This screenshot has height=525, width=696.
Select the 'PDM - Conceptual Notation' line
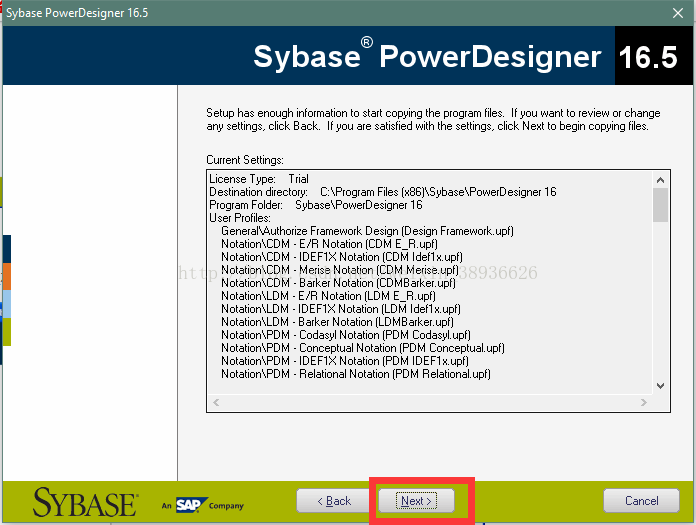click(363, 347)
